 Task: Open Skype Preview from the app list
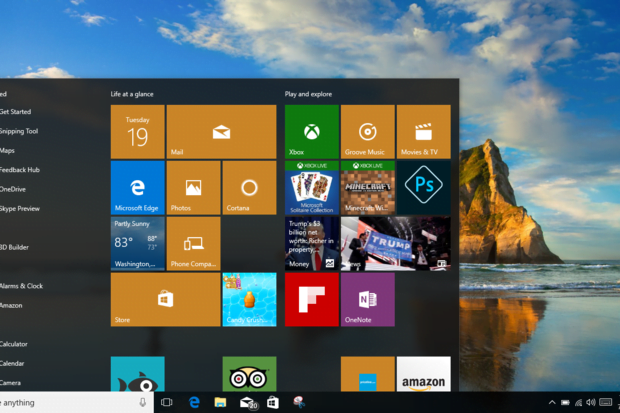[x=20, y=208]
